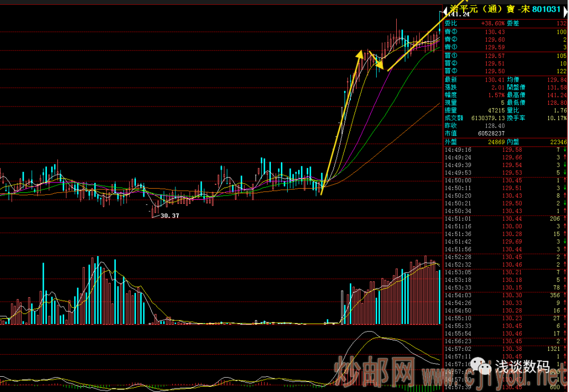Click the 換手率 value 10.17%
This screenshot has height=392, width=569.
click(x=557, y=118)
